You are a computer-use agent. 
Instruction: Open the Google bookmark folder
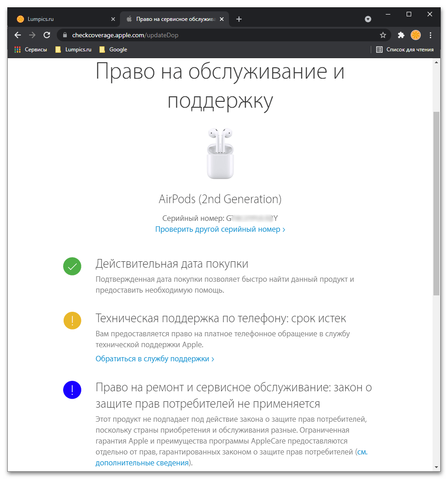(113, 50)
